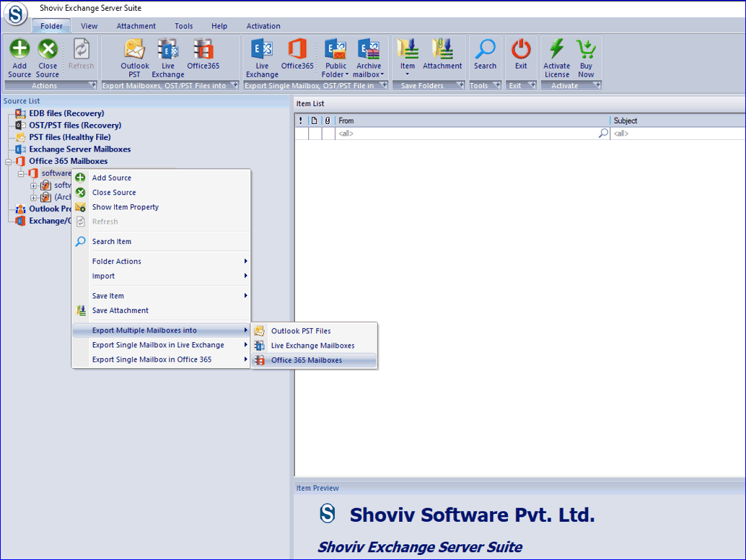Choose Close Source from context menu
The height and width of the screenshot is (560, 746).
coord(161,193)
